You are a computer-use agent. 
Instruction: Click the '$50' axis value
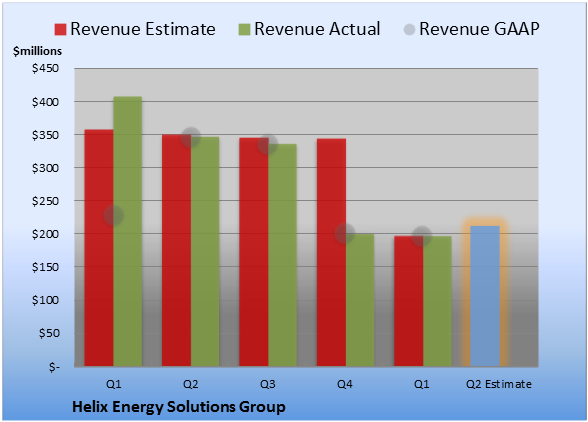pos(49,333)
